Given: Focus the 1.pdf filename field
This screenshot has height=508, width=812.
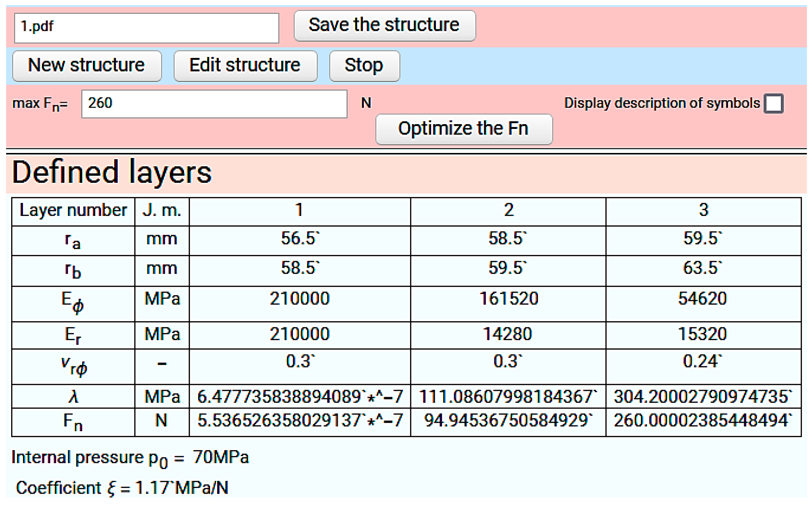Looking at the screenshot, I should pyautogui.click(x=146, y=28).
